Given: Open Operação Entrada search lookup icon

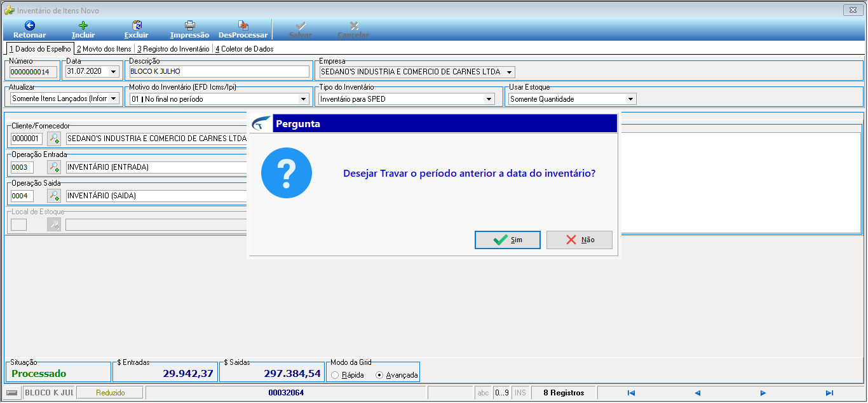Looking at the screenshot, I should point(54,167).
